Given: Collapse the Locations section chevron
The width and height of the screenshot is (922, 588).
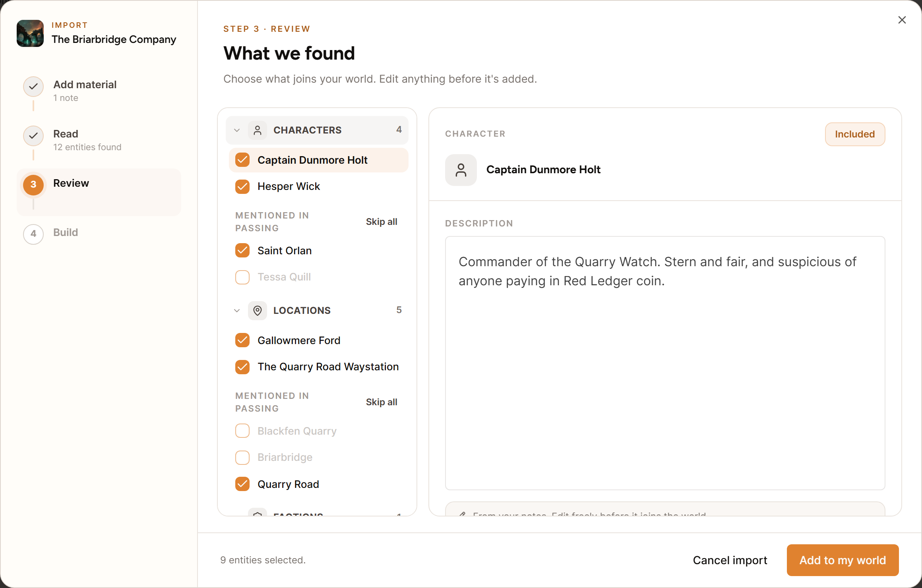Looking at the screenshot, I should click(x=237, y=311).
